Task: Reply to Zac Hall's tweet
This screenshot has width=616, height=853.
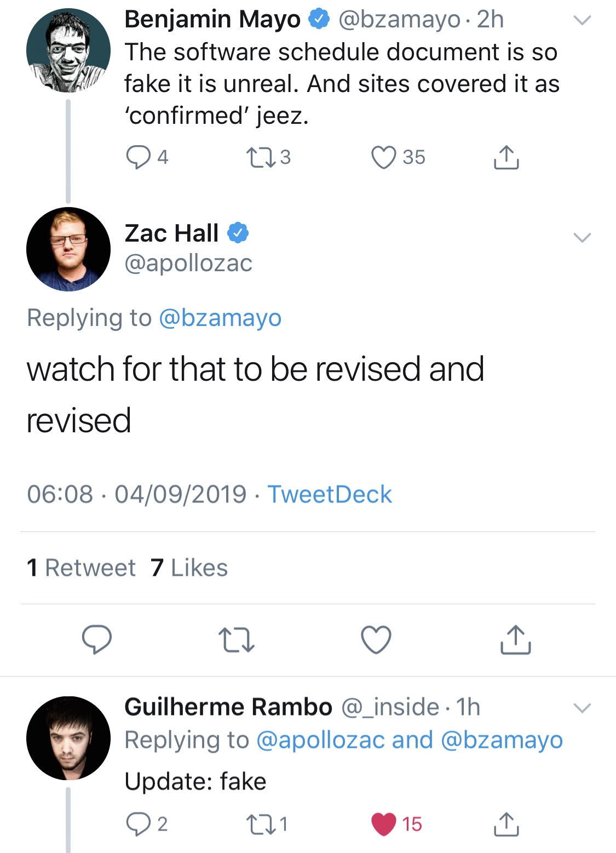Action: (97, 639)
